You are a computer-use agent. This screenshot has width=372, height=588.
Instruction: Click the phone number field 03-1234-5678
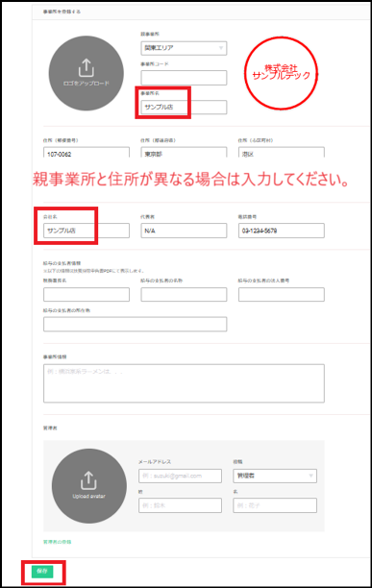[x=282, y=231]
